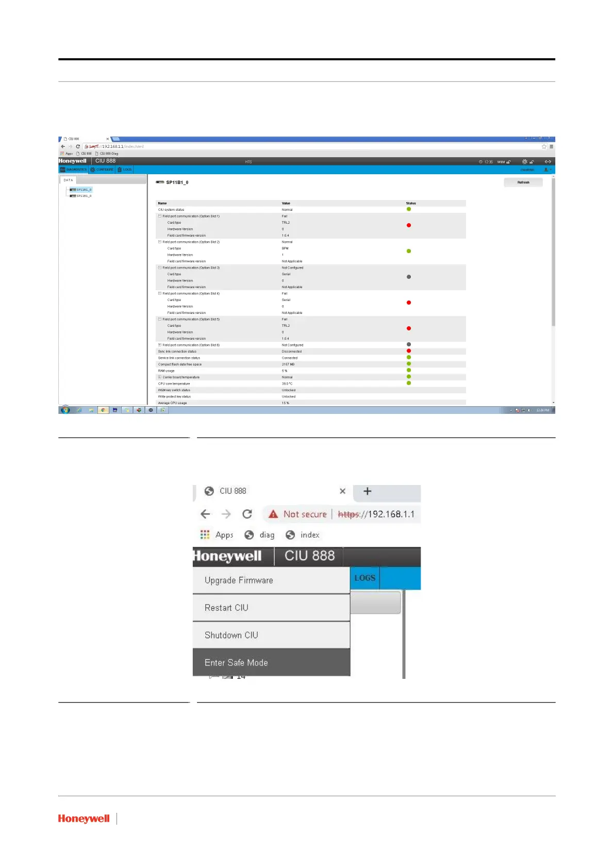Viewport: 614px width, 868px height.
Task: Open the CONFIGURE tab in top screenshot
Action: [102, 170]
